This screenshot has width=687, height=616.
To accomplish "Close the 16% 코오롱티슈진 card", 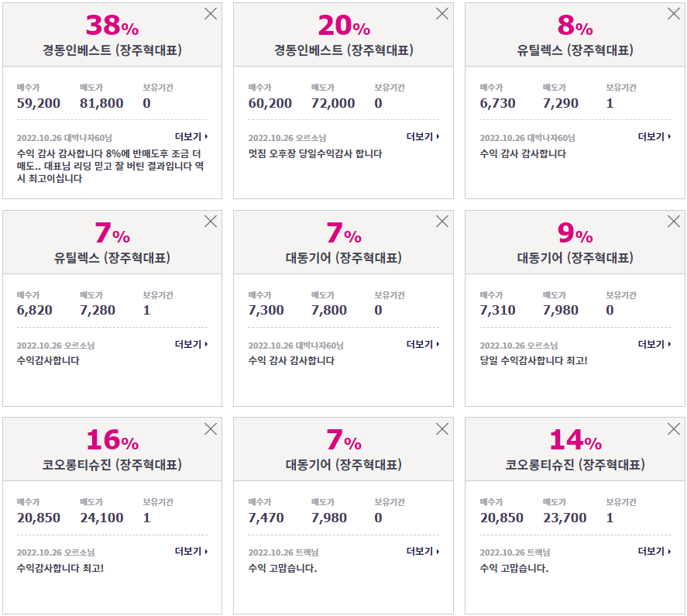I will click(211, 428).
